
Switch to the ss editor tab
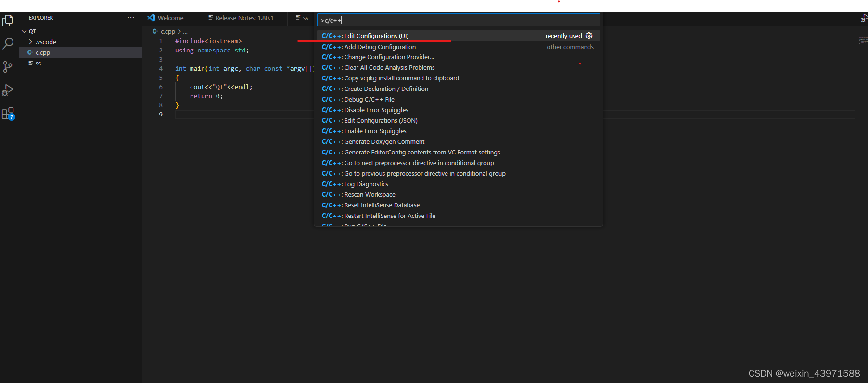(x=302, y=18)
